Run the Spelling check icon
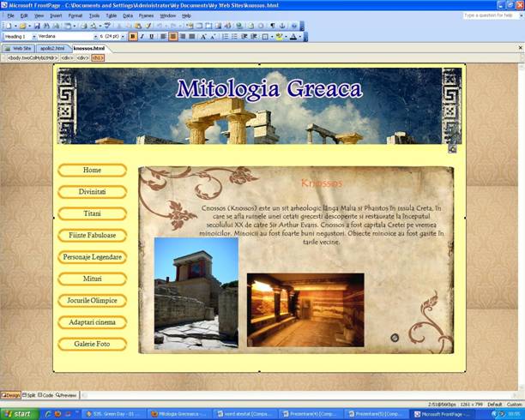 pos(107,26)
